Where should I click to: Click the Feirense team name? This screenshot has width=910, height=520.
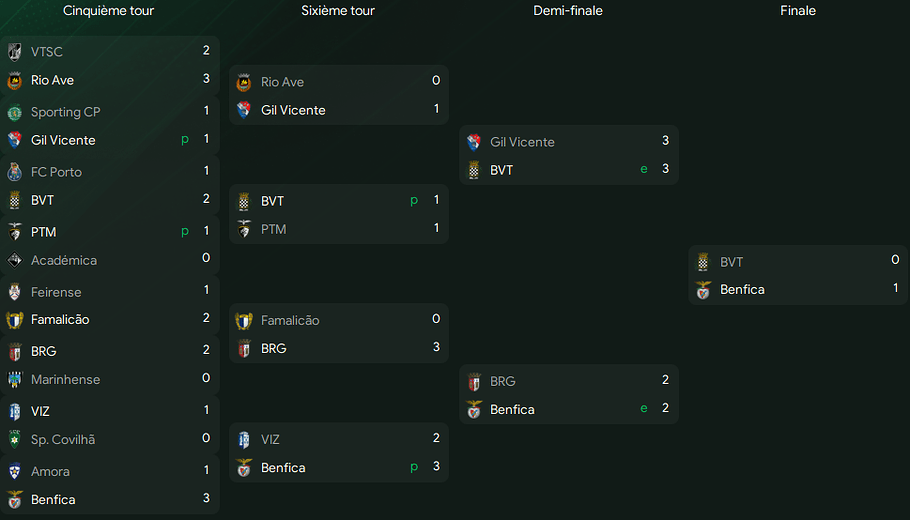(x=56, y=292)
